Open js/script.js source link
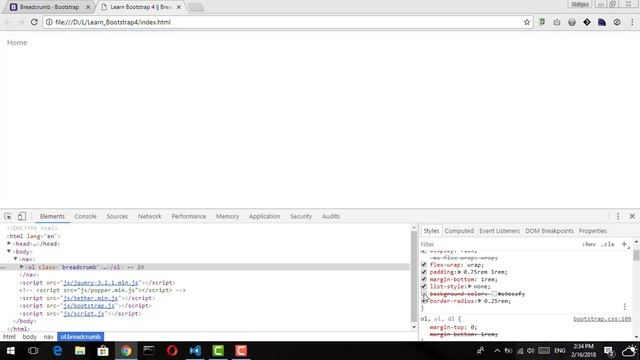This screenshot has height=360, width=640. pos(84,313)
